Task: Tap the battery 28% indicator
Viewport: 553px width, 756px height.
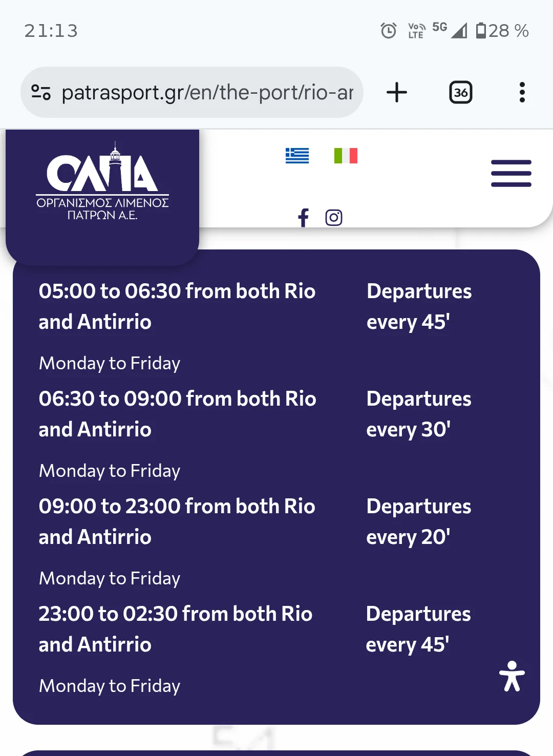Action: click(x=502, y=31)
